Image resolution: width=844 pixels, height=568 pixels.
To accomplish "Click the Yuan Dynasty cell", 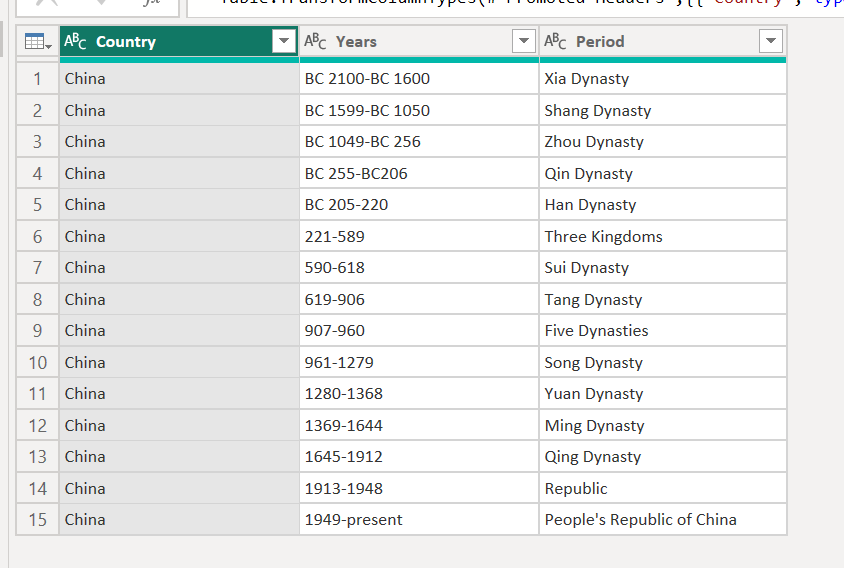I will coord(663,394).
